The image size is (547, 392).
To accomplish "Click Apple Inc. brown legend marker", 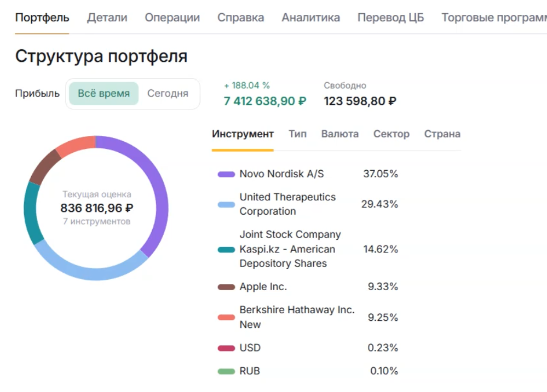I will [x=227, y=286].
